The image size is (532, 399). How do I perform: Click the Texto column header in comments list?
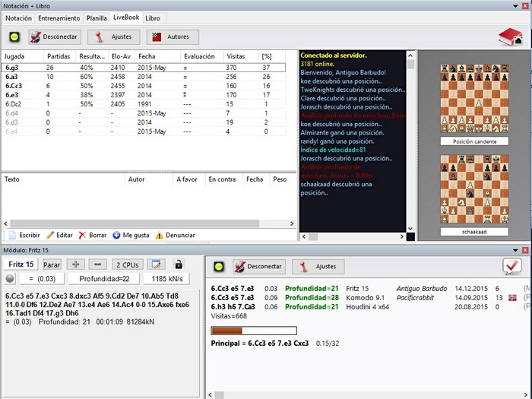coord(63,179)
